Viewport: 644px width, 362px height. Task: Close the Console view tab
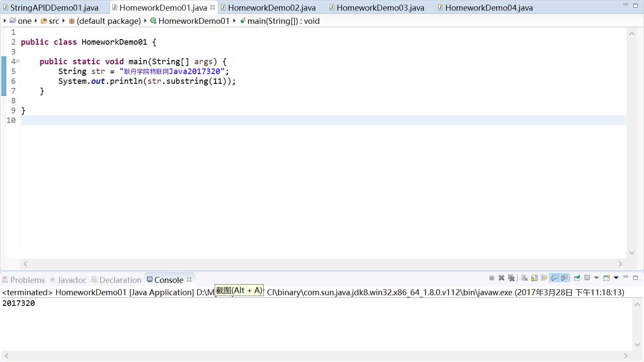pyautogui.click(x=189, y=279)
